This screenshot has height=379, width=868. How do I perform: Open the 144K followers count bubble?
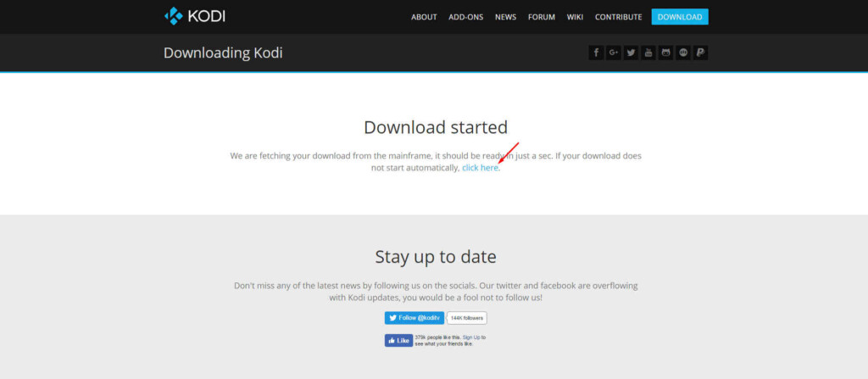tap(467, 318)
